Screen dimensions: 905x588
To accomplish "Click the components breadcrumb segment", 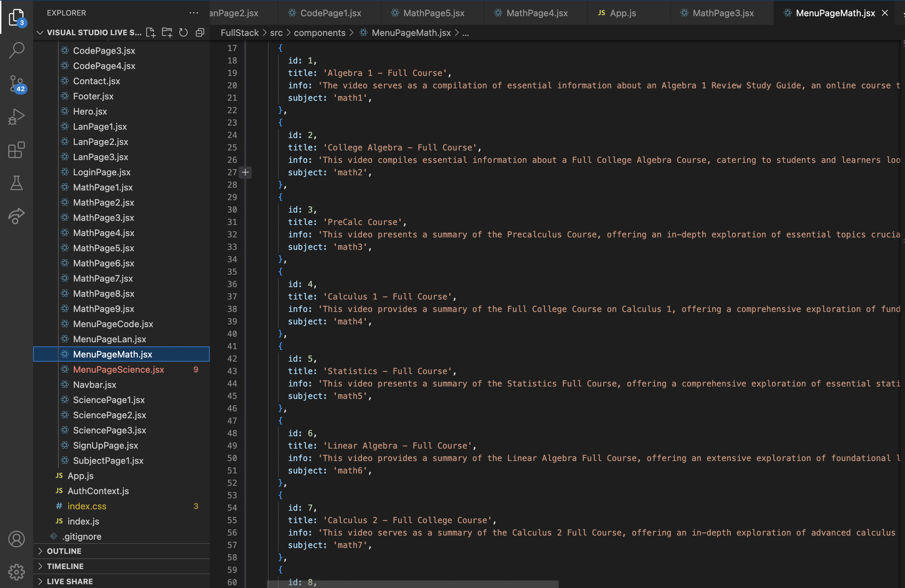I will pos(319,33).
